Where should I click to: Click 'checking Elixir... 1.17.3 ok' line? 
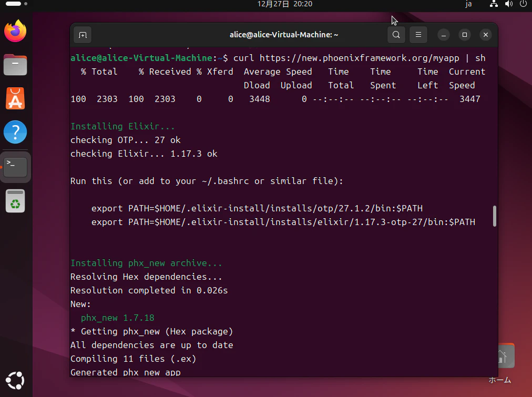tap(144, 154)
